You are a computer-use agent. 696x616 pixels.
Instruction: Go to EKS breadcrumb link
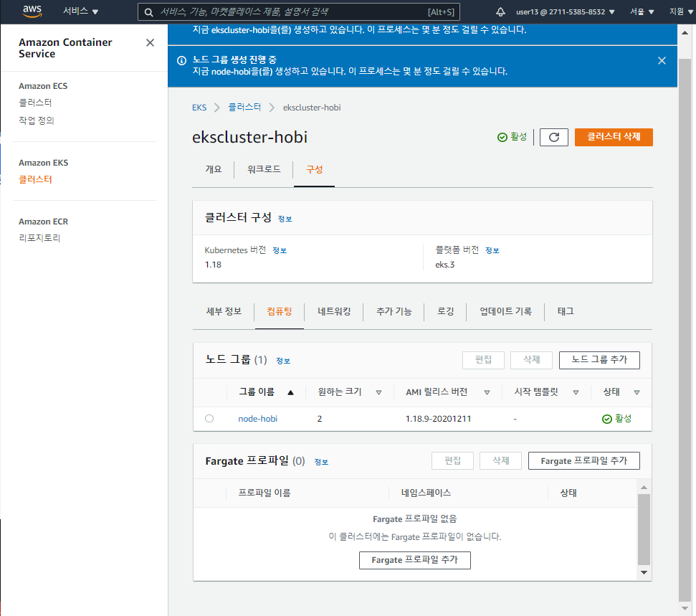pos(199,108)
